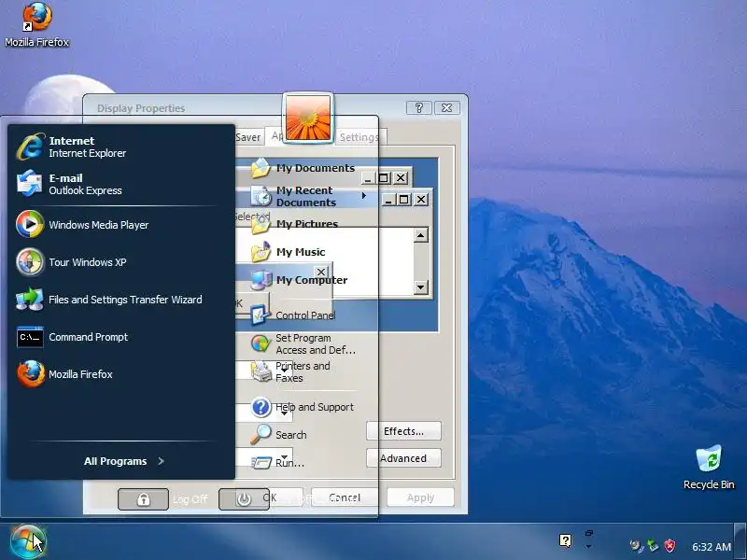Open My Computer from the Start menu
This screenshot has width=747, height=560.
[299, 280]
